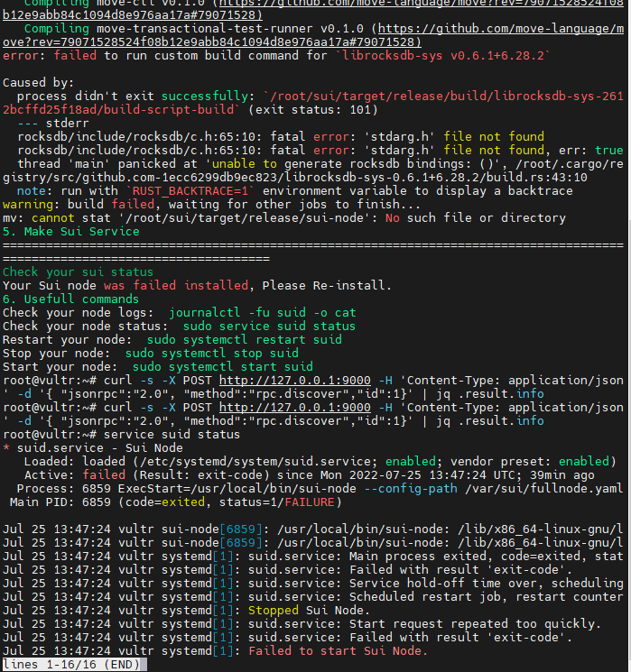Image resolution: width=631 pixels, height=672 pixels.
Task: Click the '--- stderr' line
Action: (53, 124)
